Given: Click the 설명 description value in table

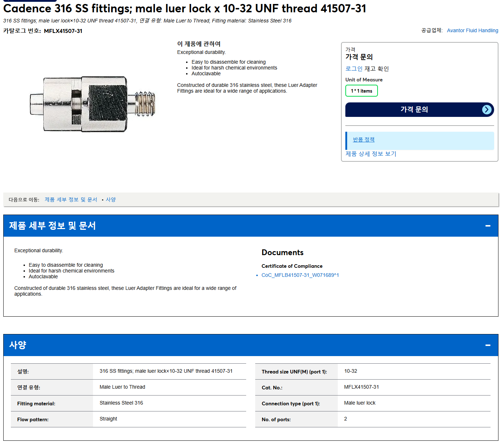Looking at the screenshot, I should pos(166,371).
